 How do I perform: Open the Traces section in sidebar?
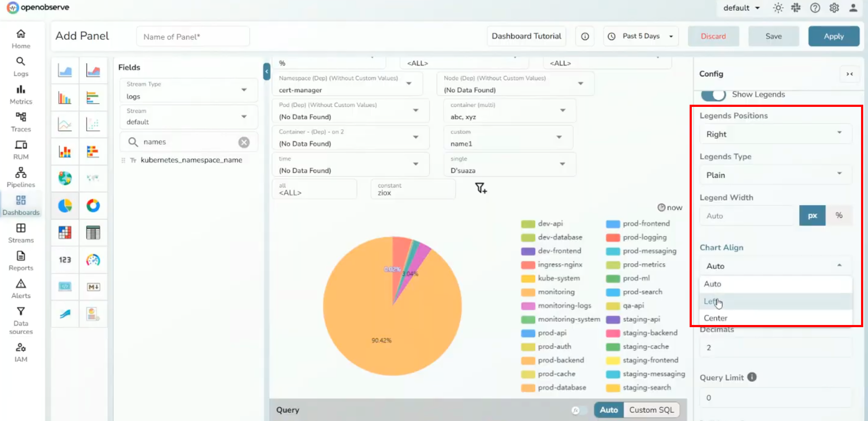20,122
